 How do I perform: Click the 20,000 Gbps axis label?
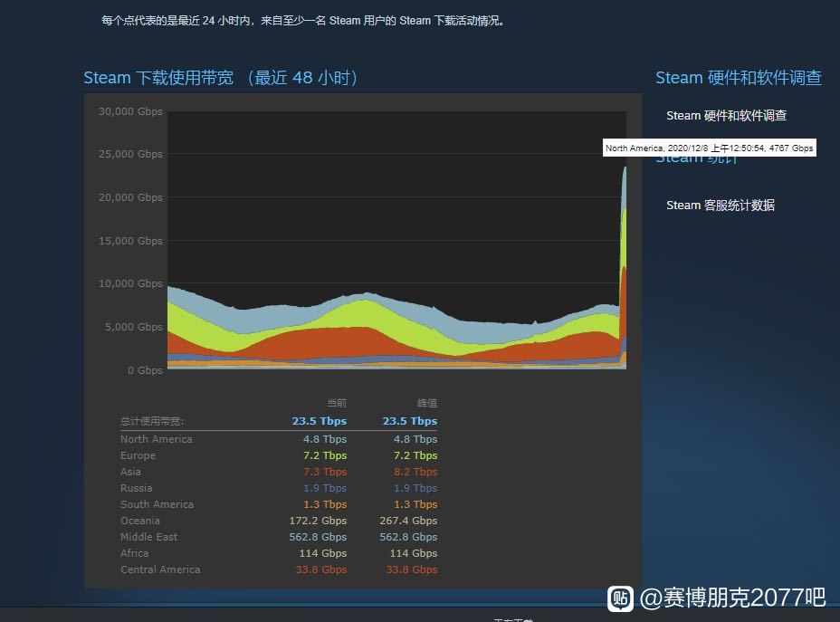tap(130, 197)
